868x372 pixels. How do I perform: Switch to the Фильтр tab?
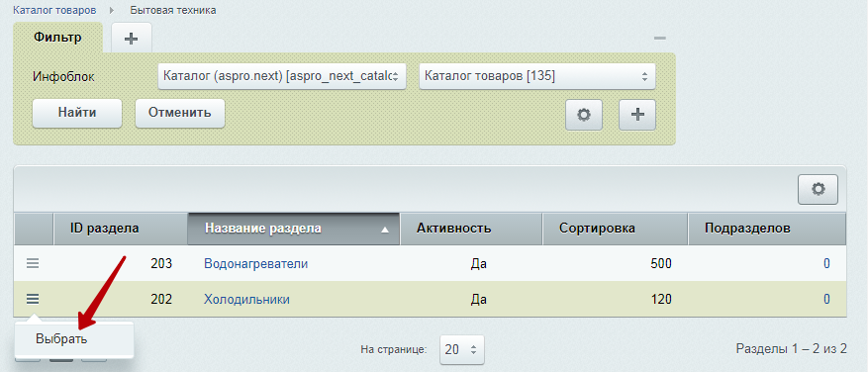(x=57, y=38)
